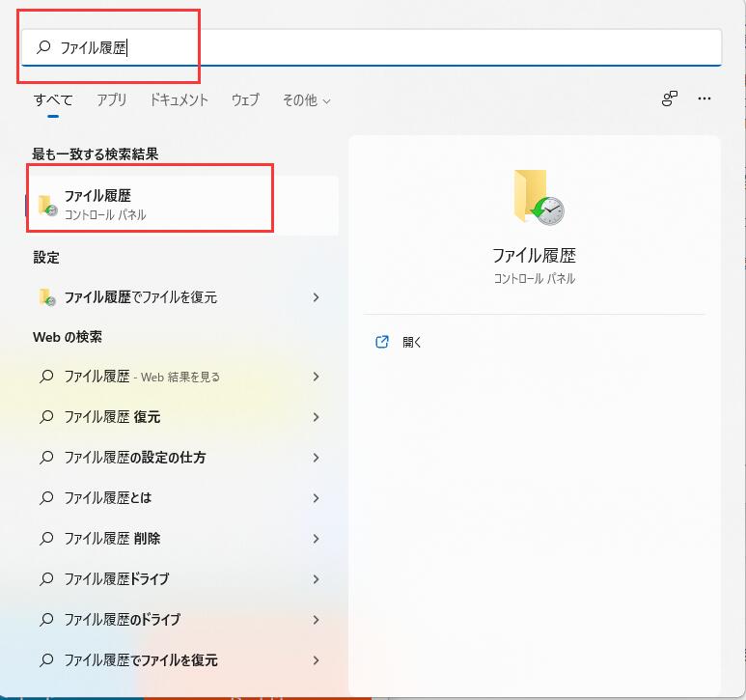The height and width of the screenshot is (700, 746).
Task: Click 開く in the preview pane
Action: (x=411, y=342)
